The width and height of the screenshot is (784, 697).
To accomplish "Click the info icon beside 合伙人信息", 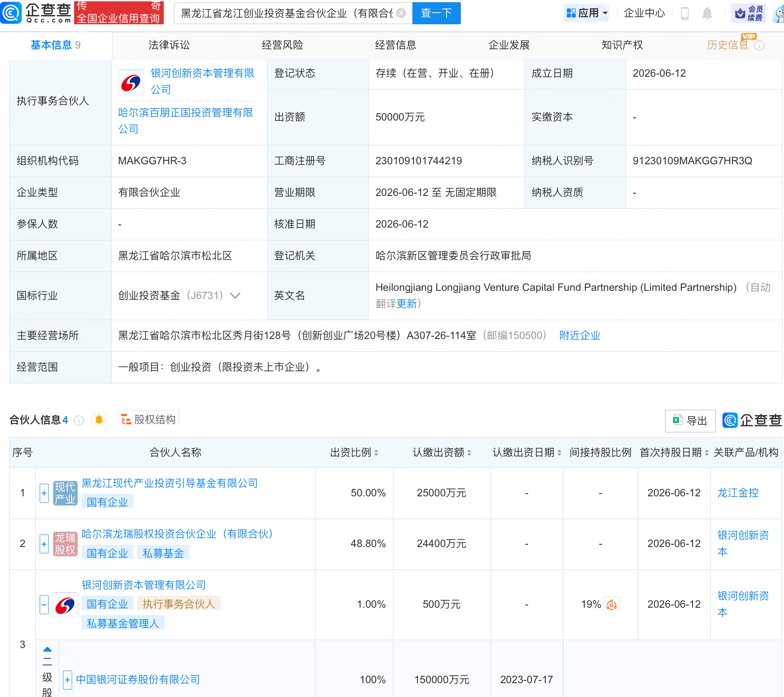I will click(79, 420).
